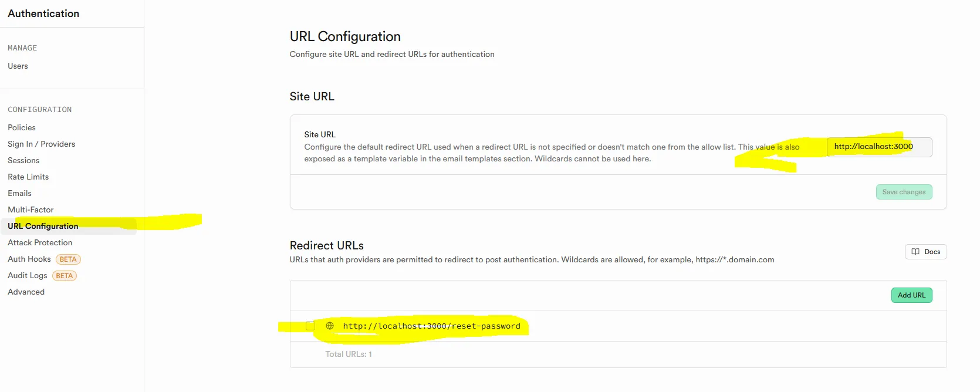Open Audit Logs in the sidebar
Screen dimensions: 980x392
point(28,275)
